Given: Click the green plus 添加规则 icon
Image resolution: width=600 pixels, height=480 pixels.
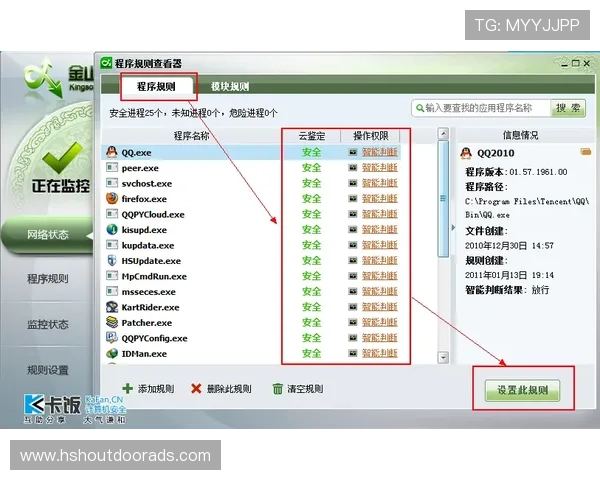Looking at the screenshot, I should (127, 389).
